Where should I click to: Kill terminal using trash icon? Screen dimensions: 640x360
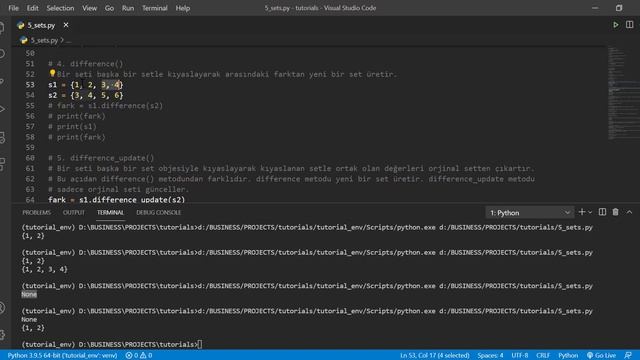click(615, 212)
